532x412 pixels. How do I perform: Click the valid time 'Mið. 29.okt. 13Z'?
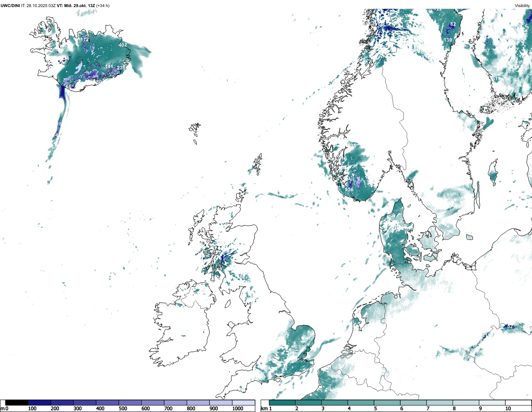79,5
